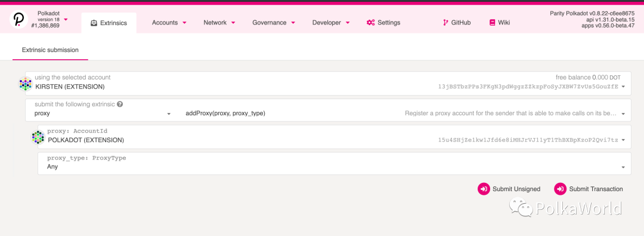Open GitHub via its branch icon

(x=445, y=23)
